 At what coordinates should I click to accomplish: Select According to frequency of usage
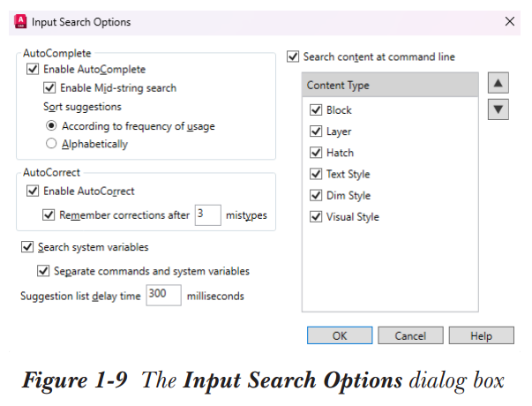pos(51,126)
